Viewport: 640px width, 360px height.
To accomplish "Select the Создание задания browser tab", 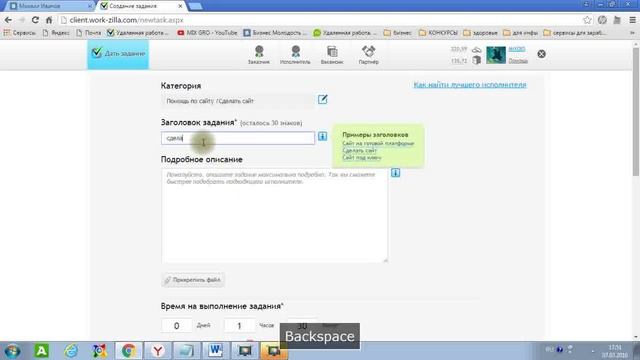I will [x=139, y=6].
